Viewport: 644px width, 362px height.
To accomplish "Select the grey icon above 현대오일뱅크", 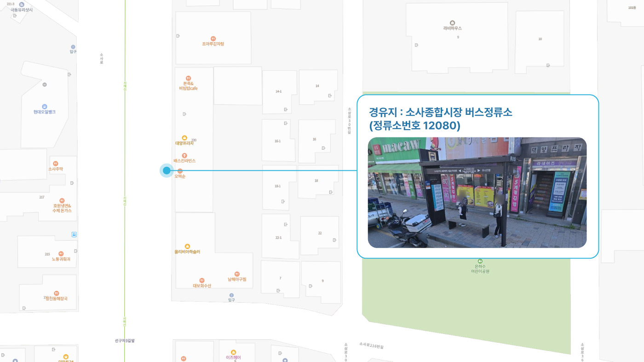I will click(x=45, y=85).
